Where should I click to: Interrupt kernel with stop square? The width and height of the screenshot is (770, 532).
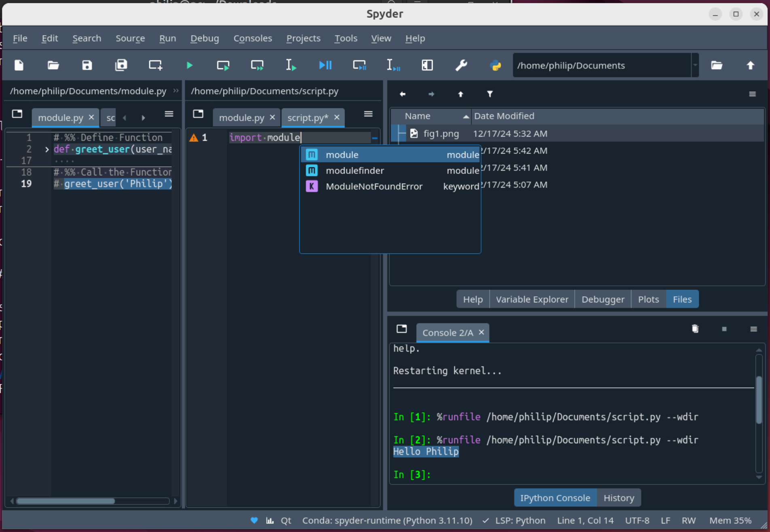pos(724,329)
